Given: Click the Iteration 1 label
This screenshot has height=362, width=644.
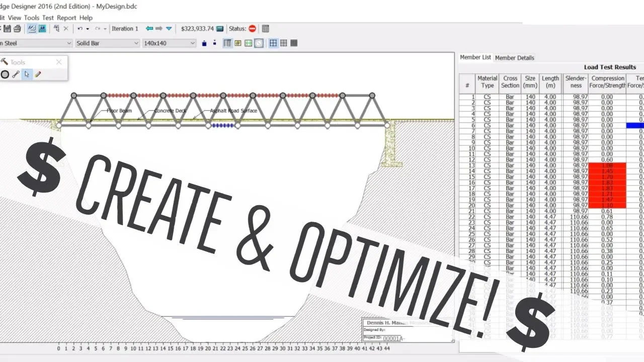Looking at the screenshot, I should (125, 29).
